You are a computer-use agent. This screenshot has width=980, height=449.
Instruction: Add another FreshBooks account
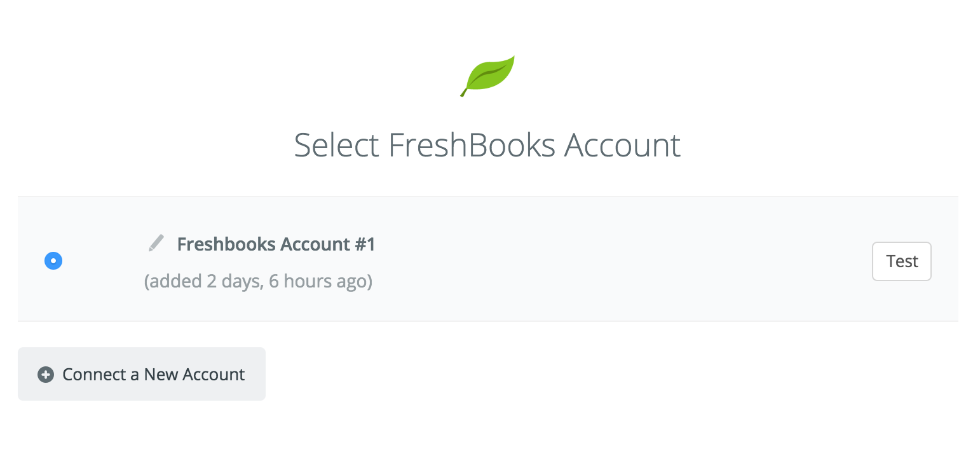point(142,374)
